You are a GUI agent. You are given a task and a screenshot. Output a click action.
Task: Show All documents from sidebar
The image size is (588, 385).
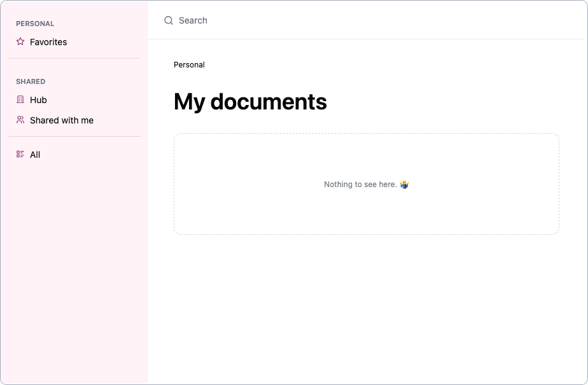35,155
